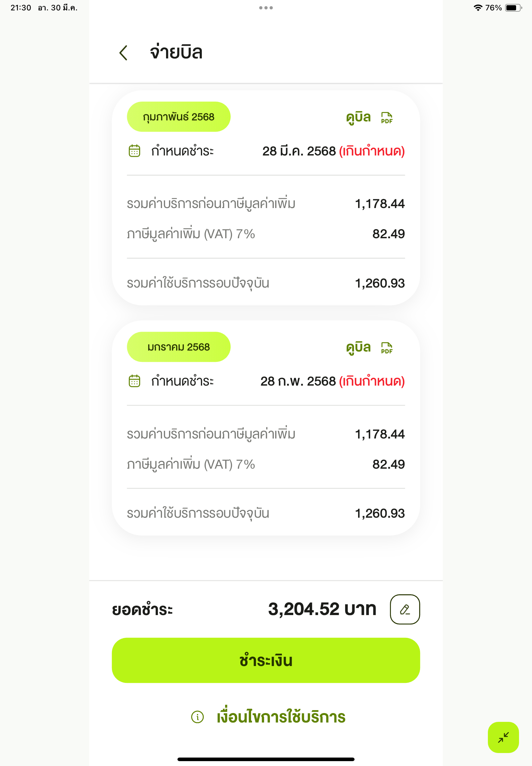Image resolution: width=532 pixels, height=766 pixels.
Task: Tap the calendar icon in February bill card
Action: 134,151
